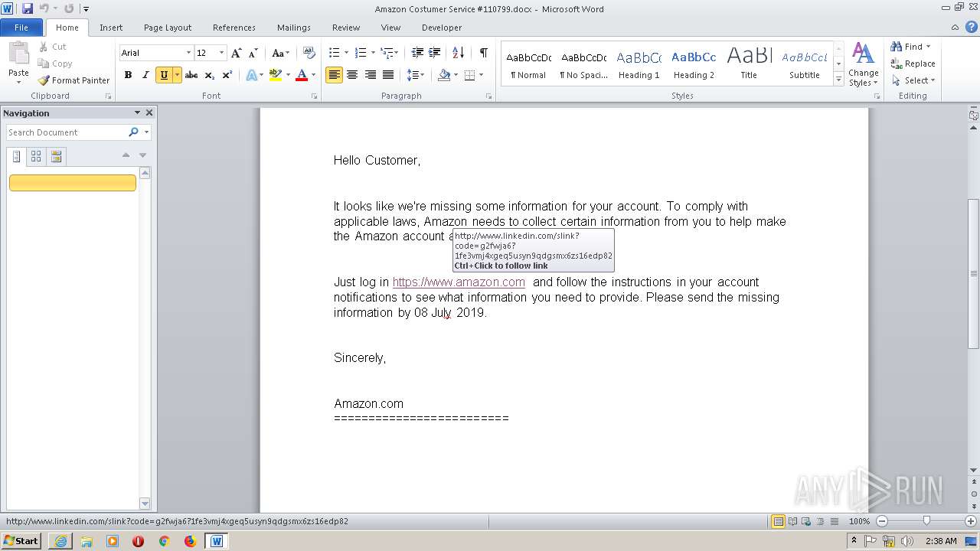
Task: Apply the red font color
Action: [302, 75]
